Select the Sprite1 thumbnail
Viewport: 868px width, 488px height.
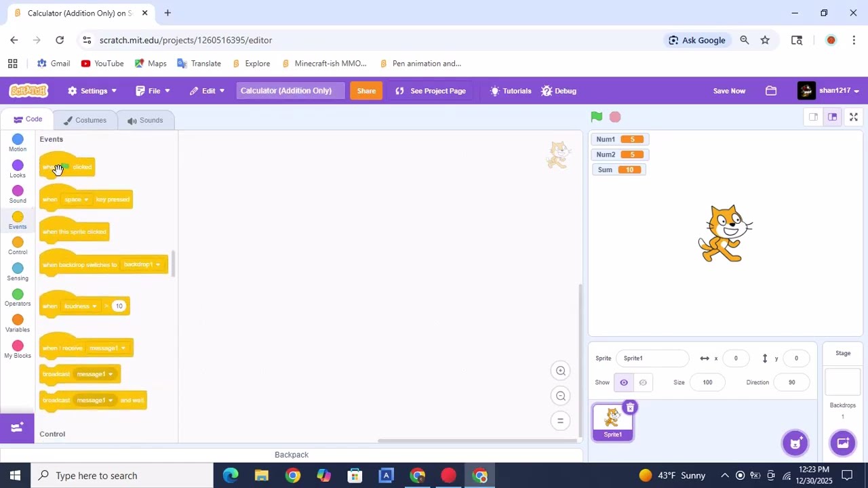pyautogui.click(x=612, y=422)
